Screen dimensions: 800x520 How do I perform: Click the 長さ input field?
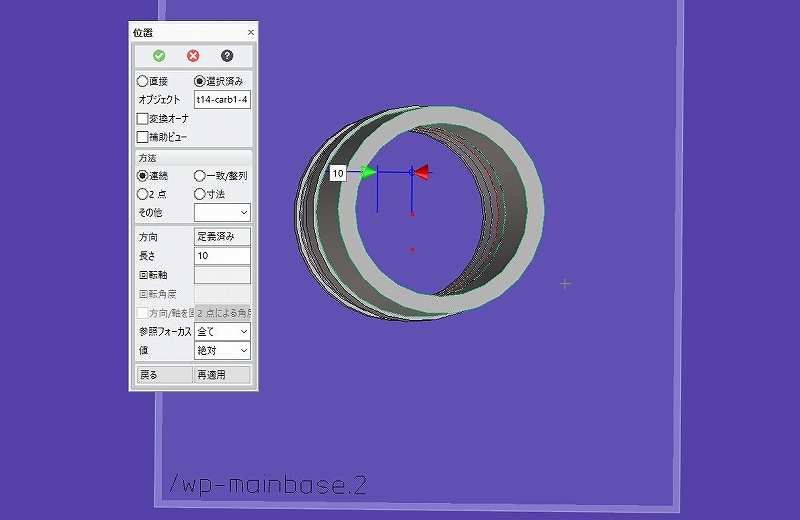[x=222, y=256]
